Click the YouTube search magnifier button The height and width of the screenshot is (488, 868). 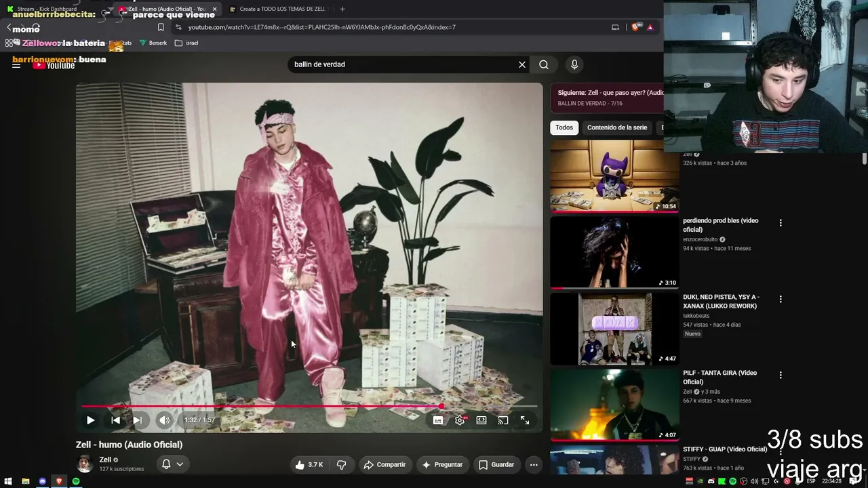coord(544,64)
